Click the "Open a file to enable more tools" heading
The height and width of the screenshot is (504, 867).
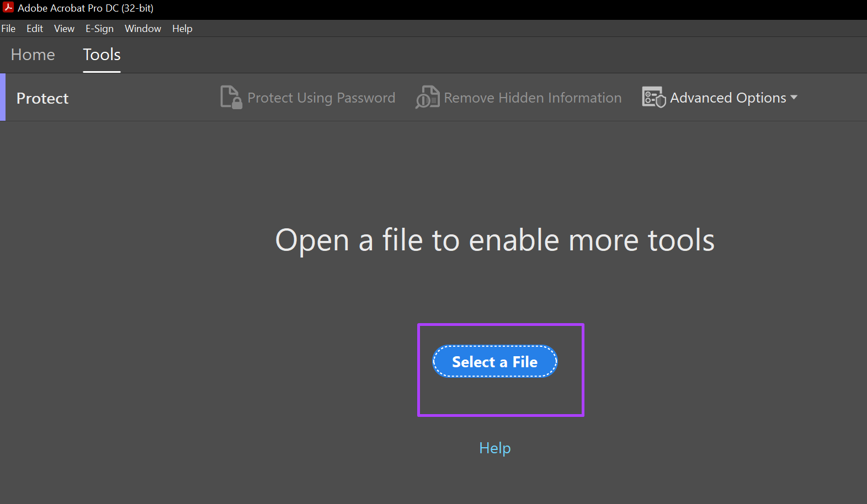point(494,240)
